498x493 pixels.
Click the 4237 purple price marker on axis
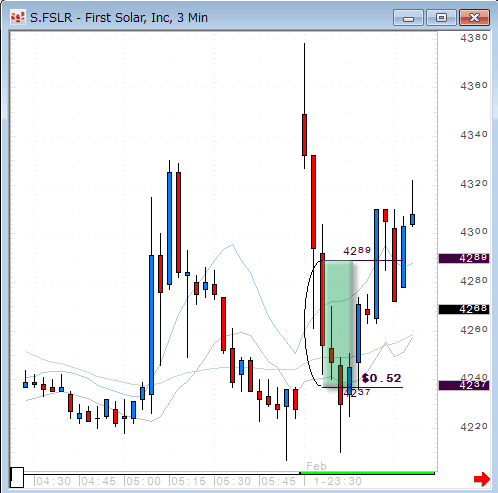[464, 385]
